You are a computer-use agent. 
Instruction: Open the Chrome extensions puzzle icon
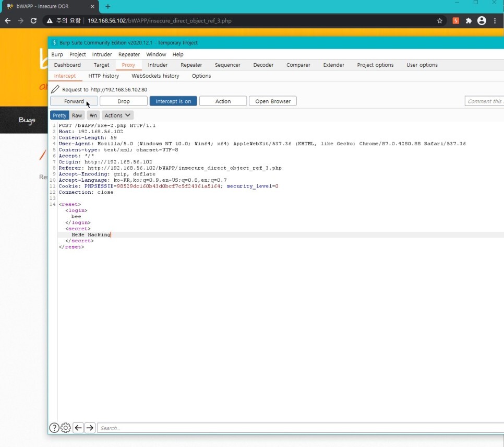[469, 20]
